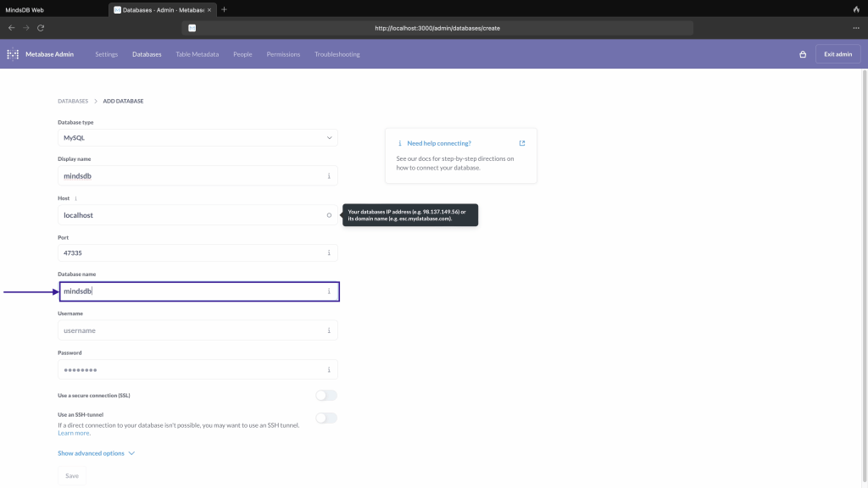Click the Metabase logo icon
The width and height of the screenshot is (868, 488).
[x=13, y=54]
